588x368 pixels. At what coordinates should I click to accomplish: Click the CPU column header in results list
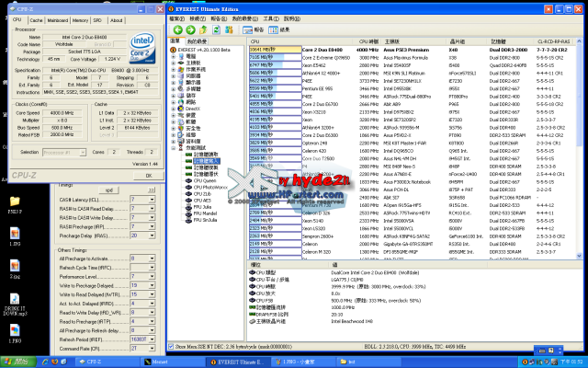pos(300,41)
